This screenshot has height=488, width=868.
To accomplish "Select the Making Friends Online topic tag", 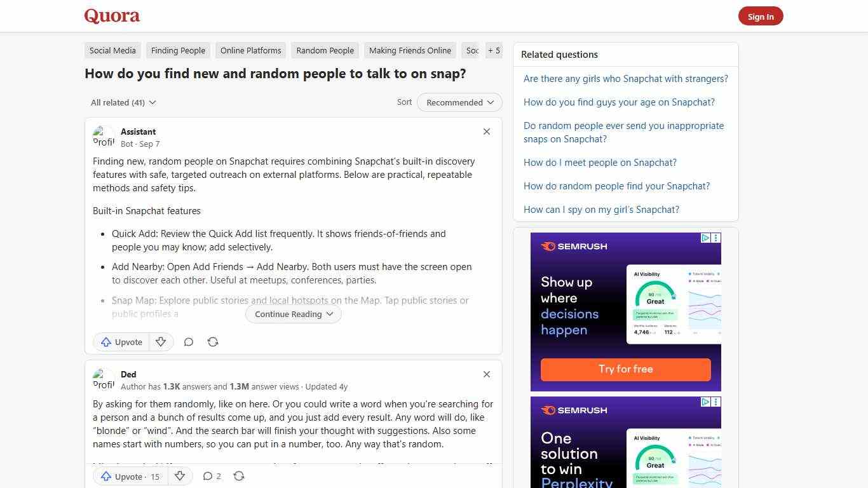I will (x=410, y=50).
